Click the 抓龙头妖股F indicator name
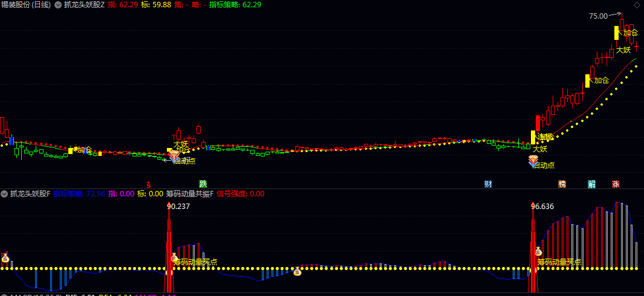This screenshot has height=296, width=644. point(30,194)
